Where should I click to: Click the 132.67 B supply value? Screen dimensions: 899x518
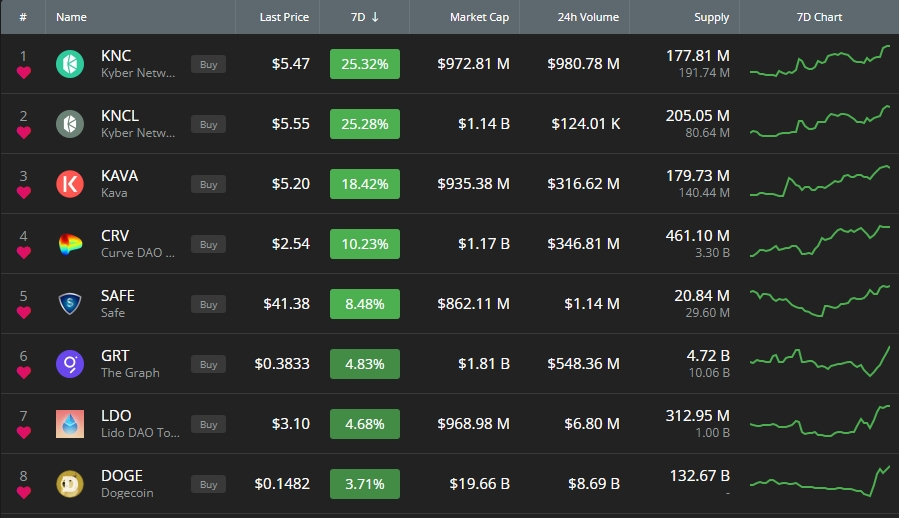click(x=699, y=476)
